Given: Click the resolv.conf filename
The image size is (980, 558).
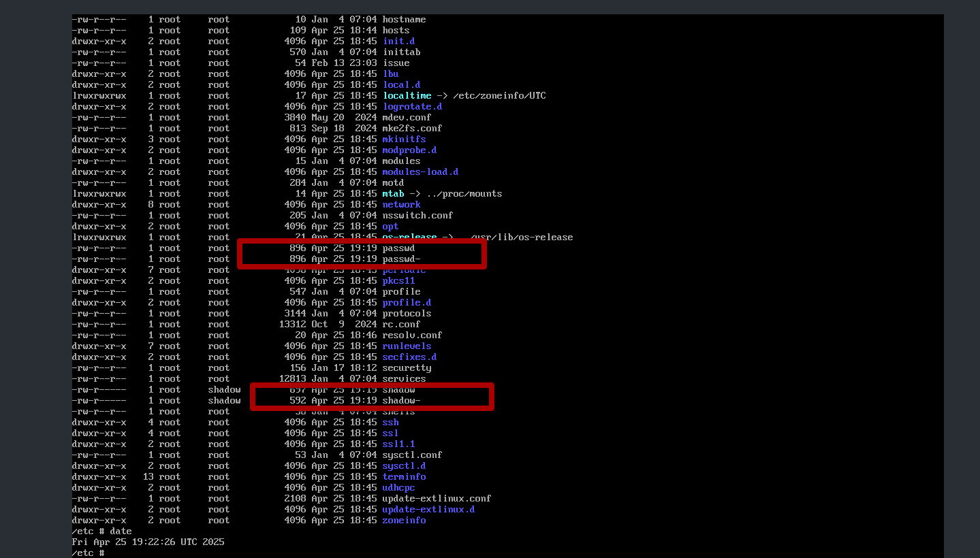Looking at the screenshot, I should tap(412, 335).
